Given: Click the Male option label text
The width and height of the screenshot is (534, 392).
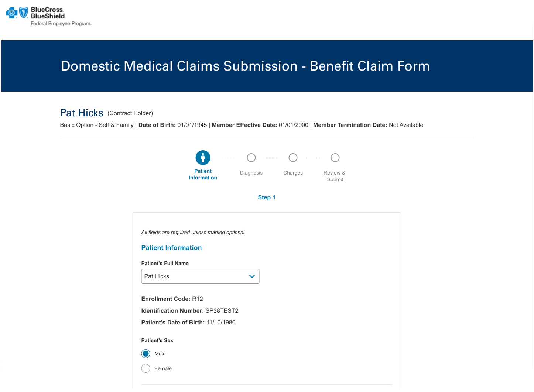Looking at the screenshot, I should [160, 354].
